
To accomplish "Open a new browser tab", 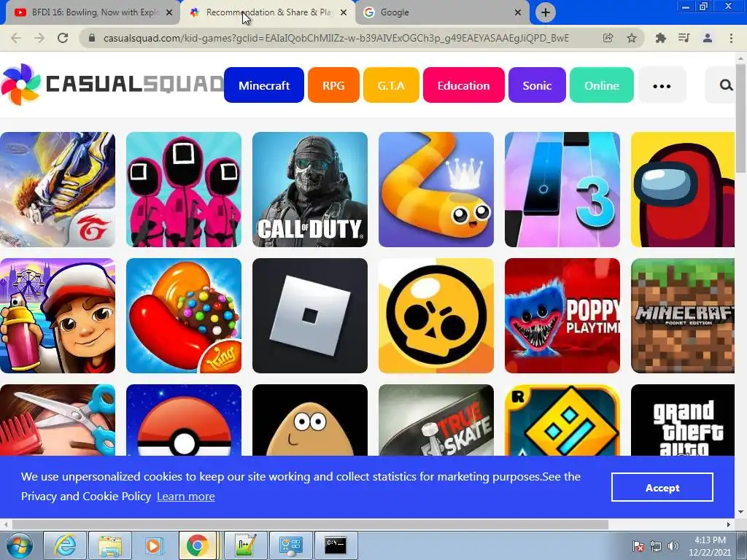I will pyautogui.click(x=546, y=12).
